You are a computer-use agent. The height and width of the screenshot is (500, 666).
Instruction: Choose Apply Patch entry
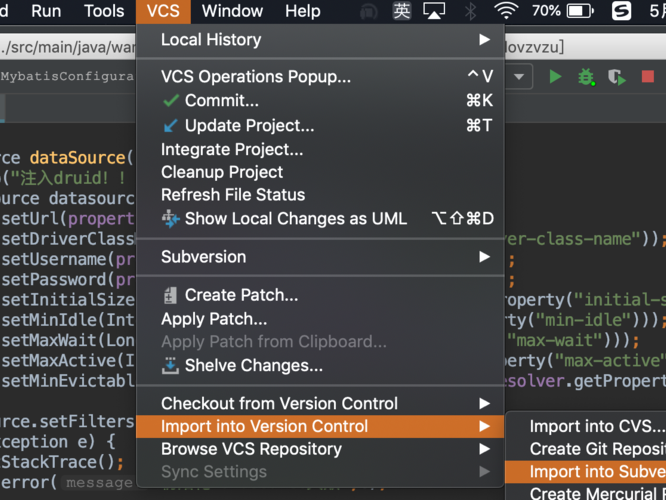(320, 319)
